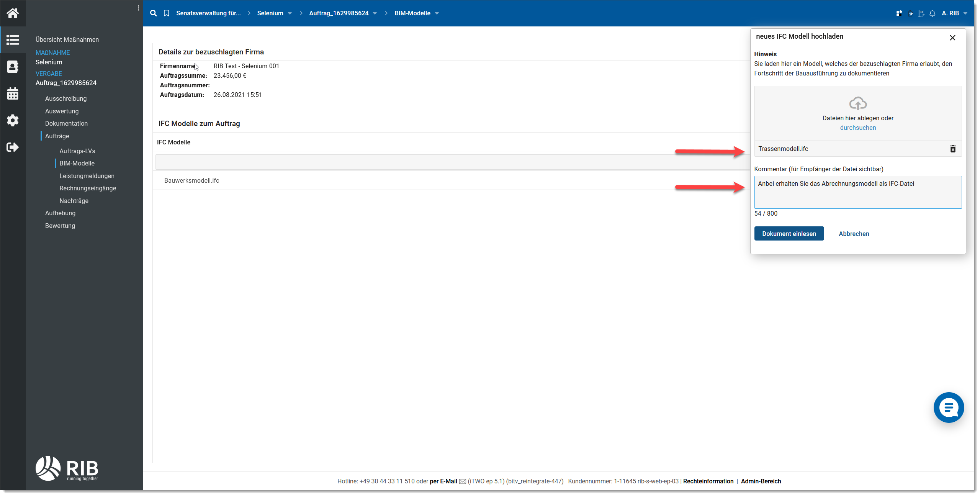Open Rechteinformation in footer
This screenshot has width=980, height=496.
pyautogui.click(x=708, y=481)
